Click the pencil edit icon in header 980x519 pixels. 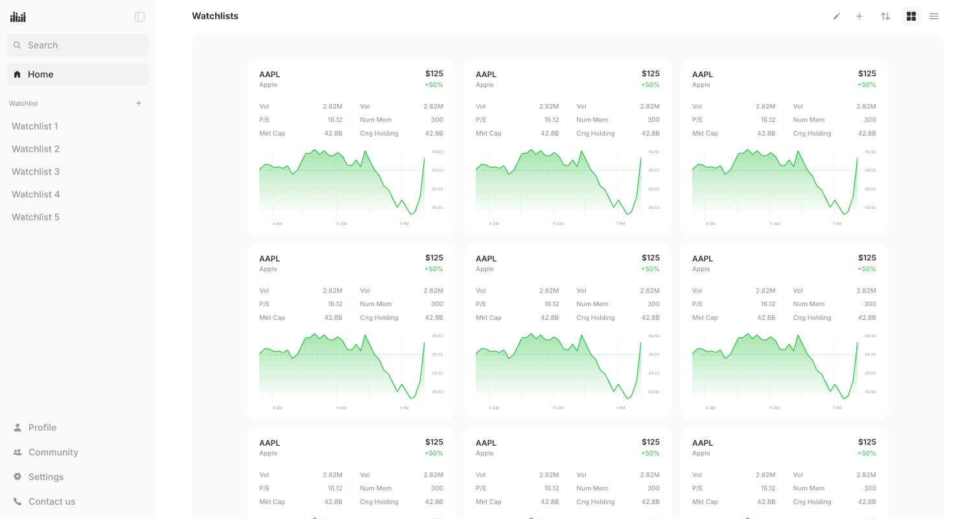[837, 16]
